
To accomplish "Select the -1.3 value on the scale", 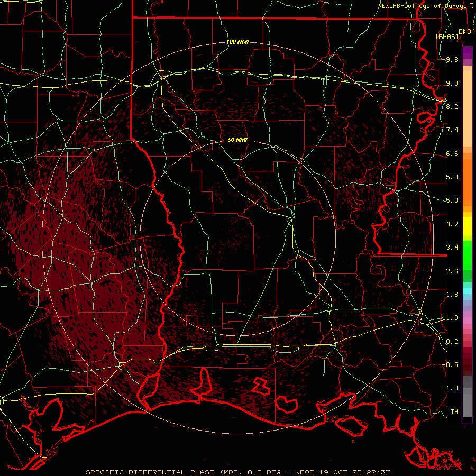I will [x=450, y=388].
